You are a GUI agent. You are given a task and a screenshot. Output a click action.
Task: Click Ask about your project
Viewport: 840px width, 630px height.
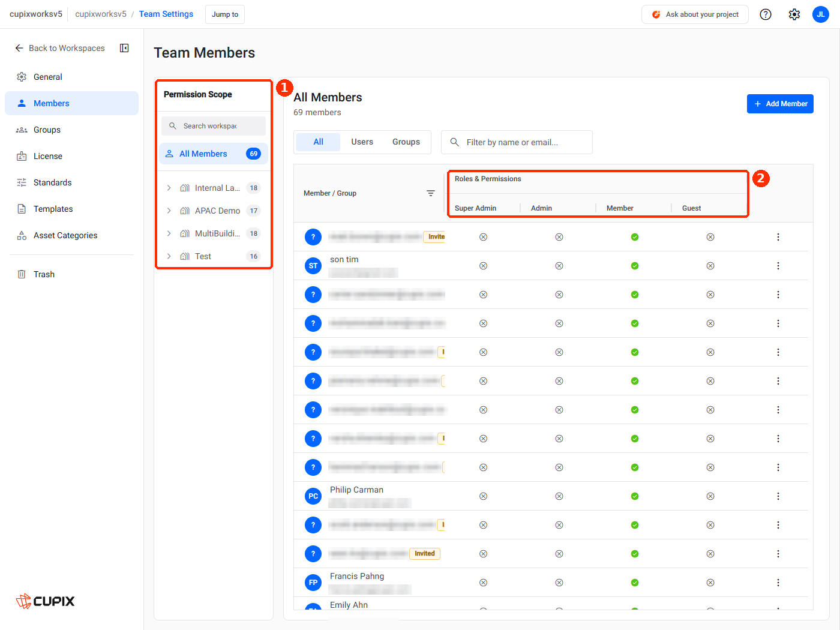coord(695,14)
